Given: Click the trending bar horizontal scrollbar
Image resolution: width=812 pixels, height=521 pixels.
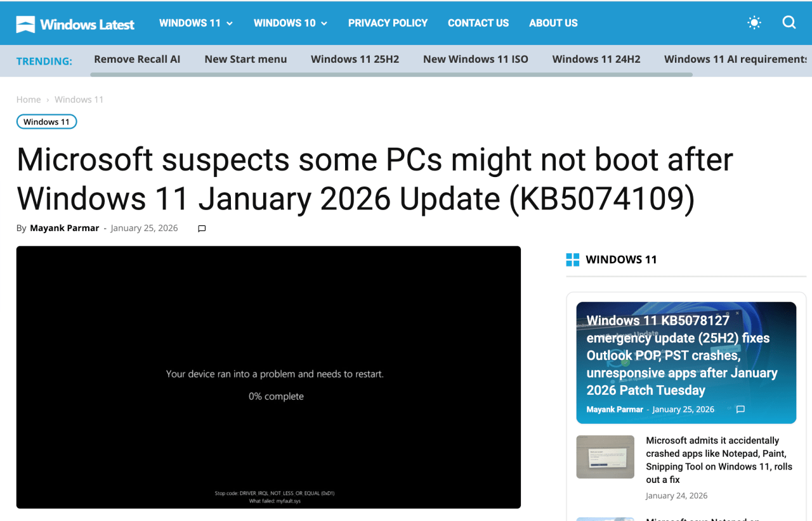Looking at the screenshot, I should 391,74.
